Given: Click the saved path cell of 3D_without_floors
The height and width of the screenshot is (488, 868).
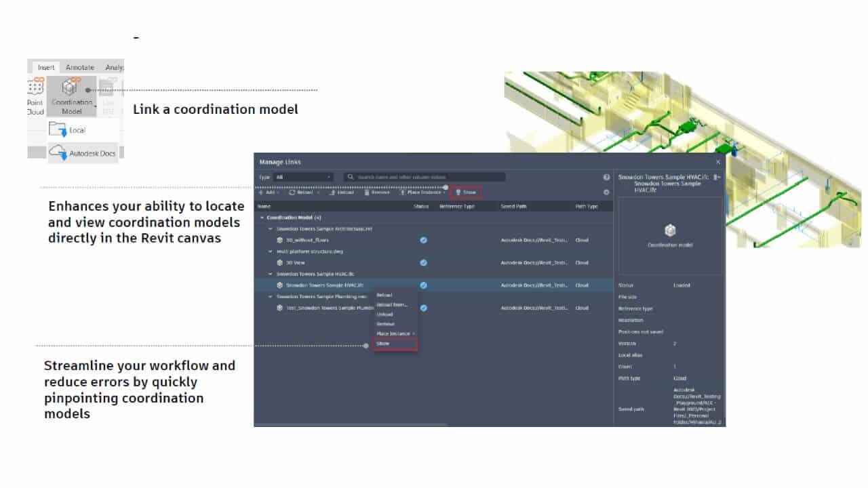Looking at the screenshot, I should pyautogui.click(x=534, y=240).
